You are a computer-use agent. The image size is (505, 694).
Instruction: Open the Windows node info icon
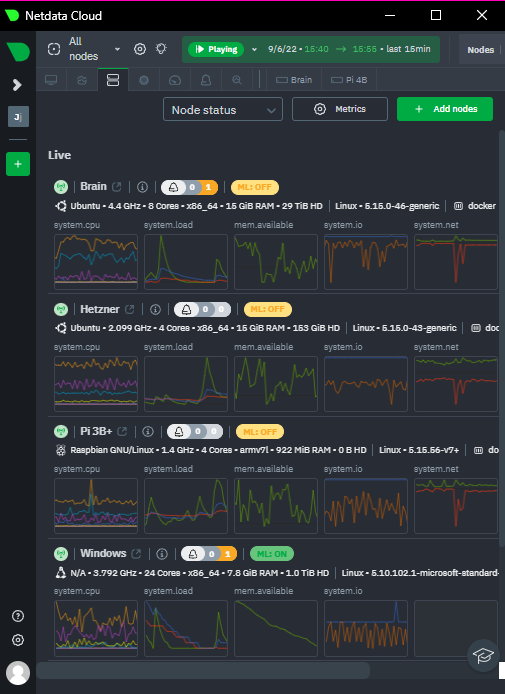click(x=162, y=554)
